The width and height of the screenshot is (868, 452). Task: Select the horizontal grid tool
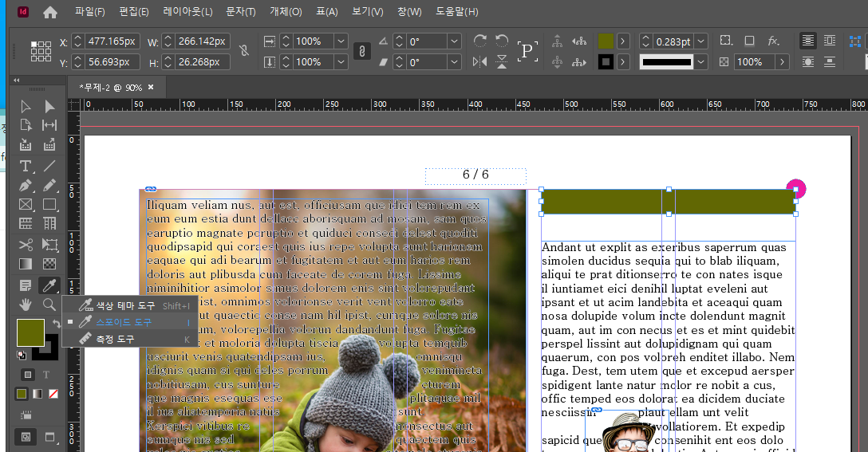point(26,223)
